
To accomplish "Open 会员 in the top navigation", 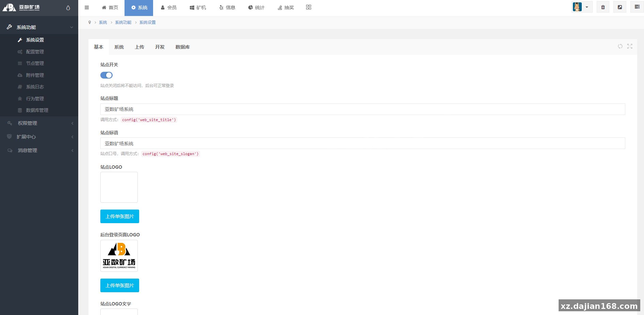I will pos(168,7).
